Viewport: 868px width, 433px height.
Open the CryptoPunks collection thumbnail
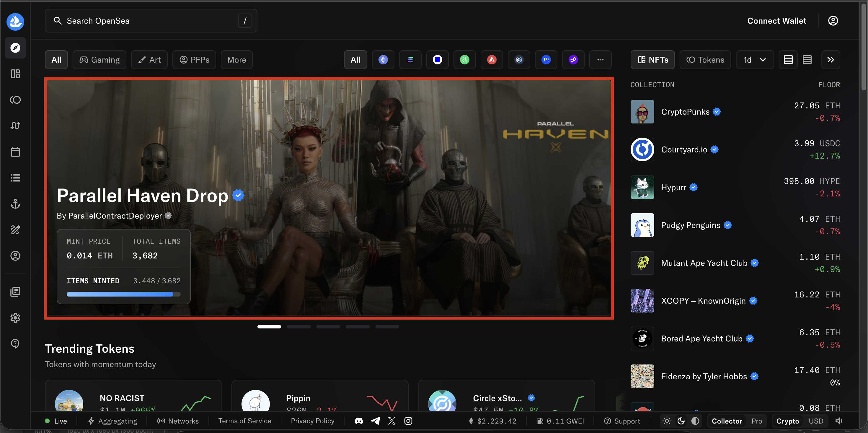click(642, 112)
